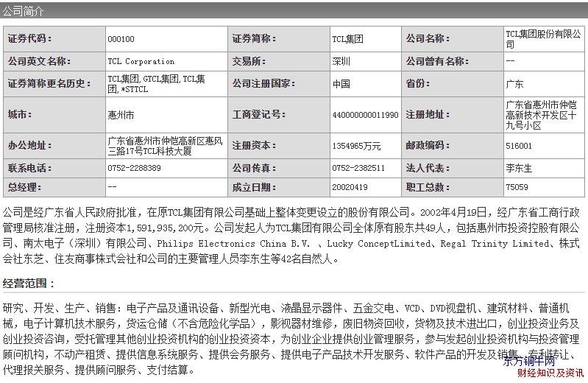The width and height of the screenshot is (588, 383).
Task: Click the 公司名称 label cell
Action: tap(453, 39)
